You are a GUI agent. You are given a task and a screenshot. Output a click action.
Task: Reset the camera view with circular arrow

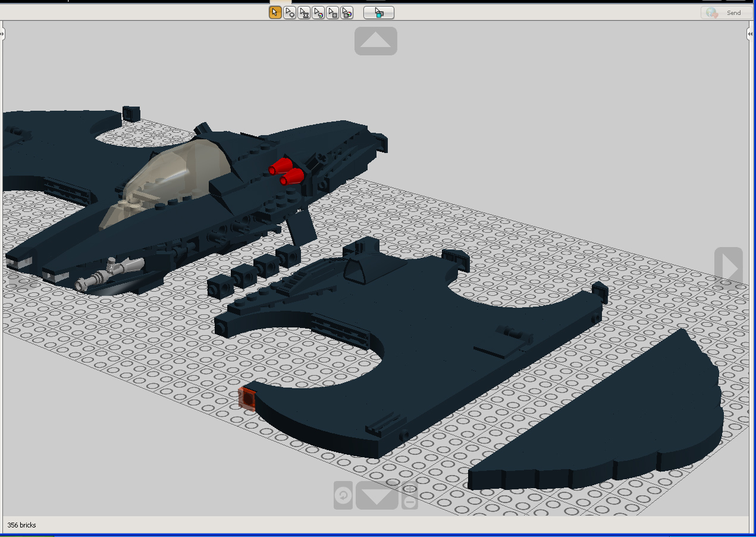point(343,495)
